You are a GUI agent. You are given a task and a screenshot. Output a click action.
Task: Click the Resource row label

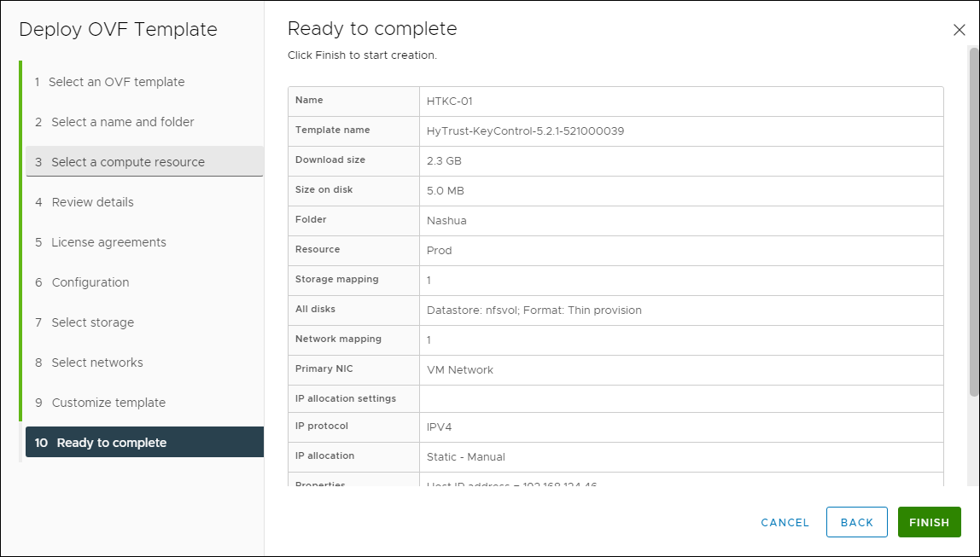click(x=318, y=249)
